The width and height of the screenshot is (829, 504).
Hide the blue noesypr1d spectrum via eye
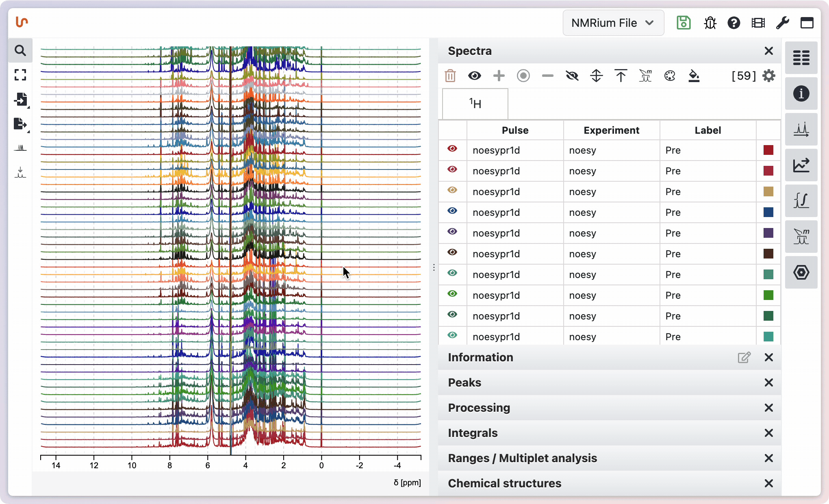click(x=452, y=211)
